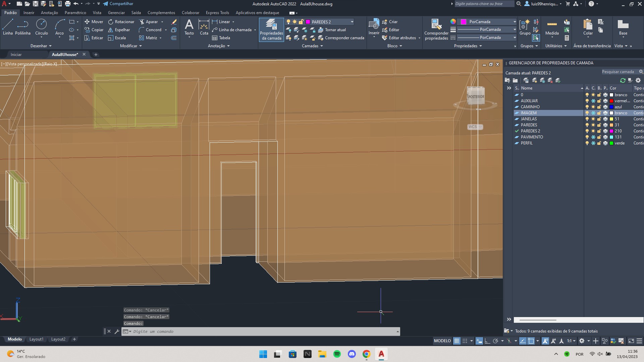Toggle grid display in status bar
Viewport: 644px width, 362px height.
pyautogui.click(x=457, y=341)
